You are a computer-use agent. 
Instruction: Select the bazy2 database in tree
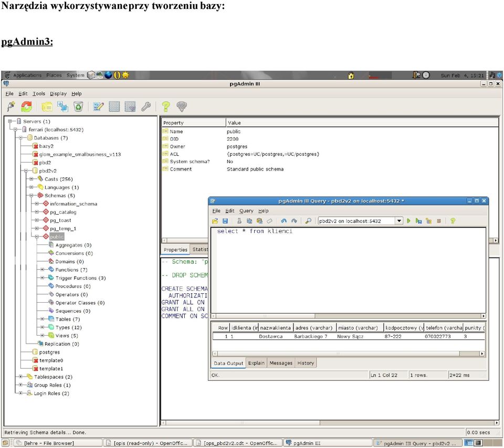(x=46, y=146)
